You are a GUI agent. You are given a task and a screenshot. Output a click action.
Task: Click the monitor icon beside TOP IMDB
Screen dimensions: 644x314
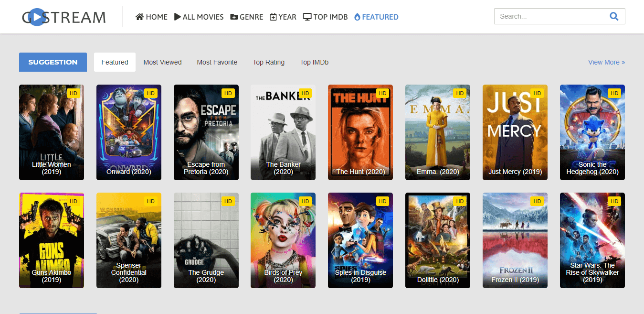tap(307, 17)
